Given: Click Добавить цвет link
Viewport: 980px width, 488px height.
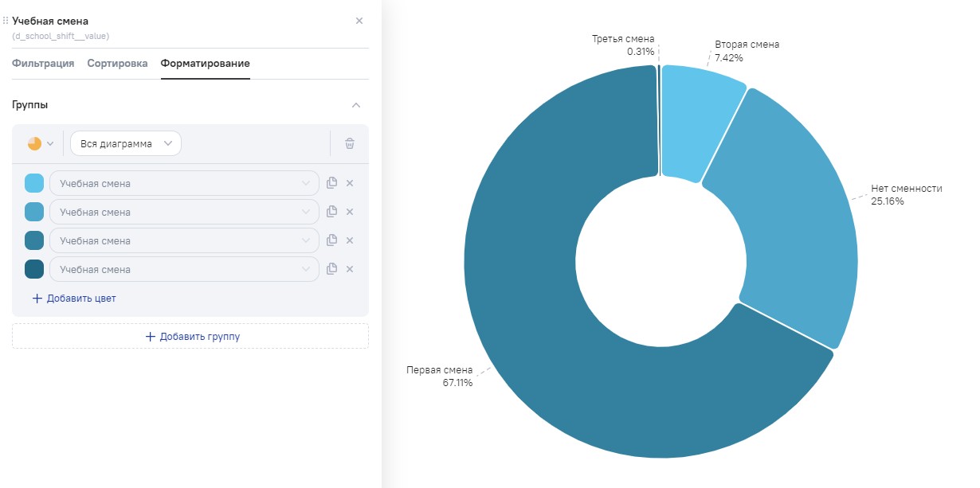Looking at the screenshot, I should [x=74, y=299].
